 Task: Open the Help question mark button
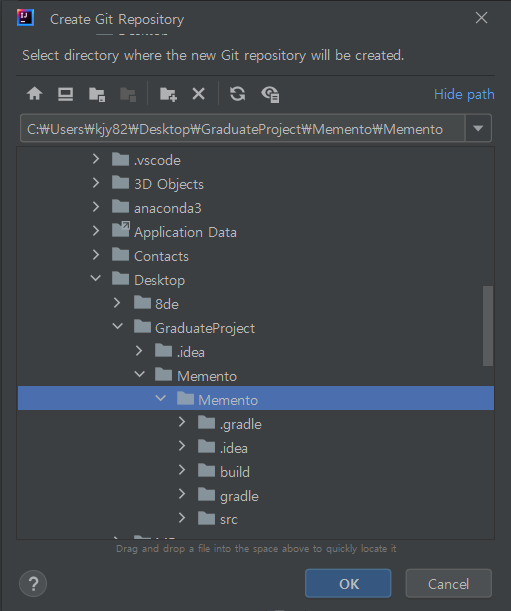tap(33, 584)
